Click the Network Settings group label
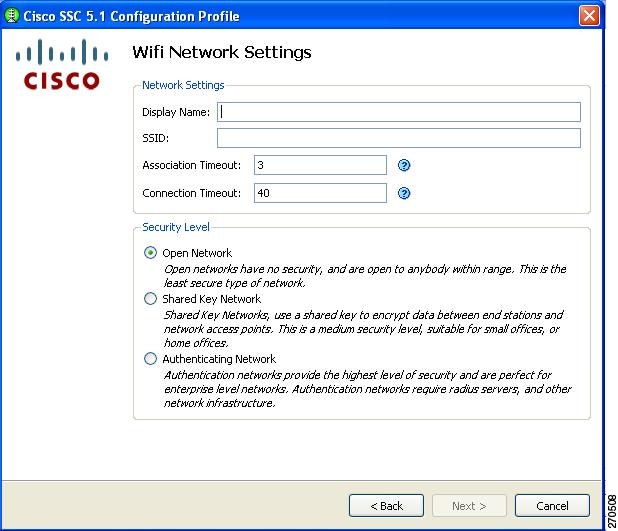 tap(183, 85)
